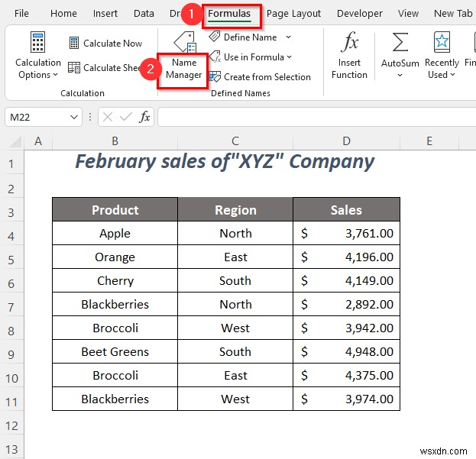Switch to the Page Layout tab
Viewport: 476px width, 459px height.
coord(293,14)
